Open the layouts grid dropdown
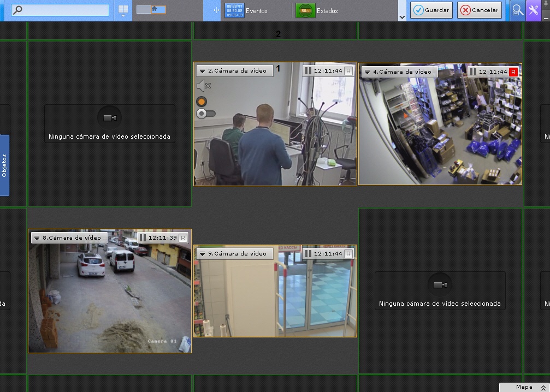The height and width of the screenshot is (392, 550). point(123,10)
